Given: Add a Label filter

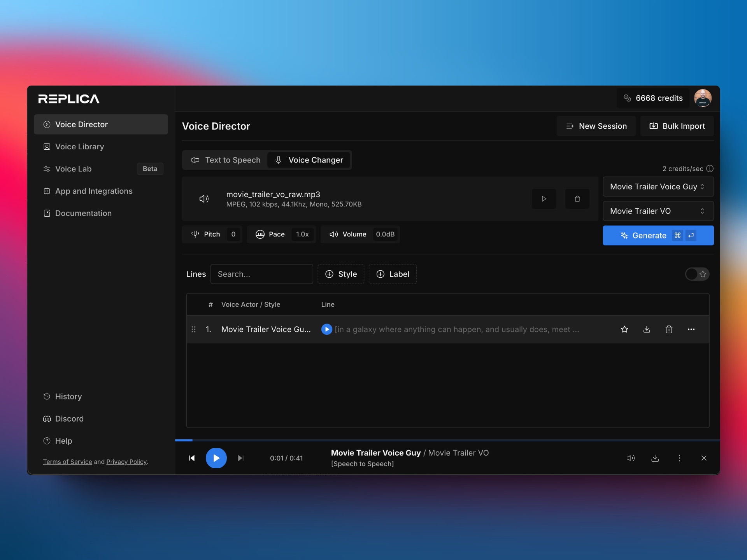Looking at the screenshot, I should pos(393,274).
